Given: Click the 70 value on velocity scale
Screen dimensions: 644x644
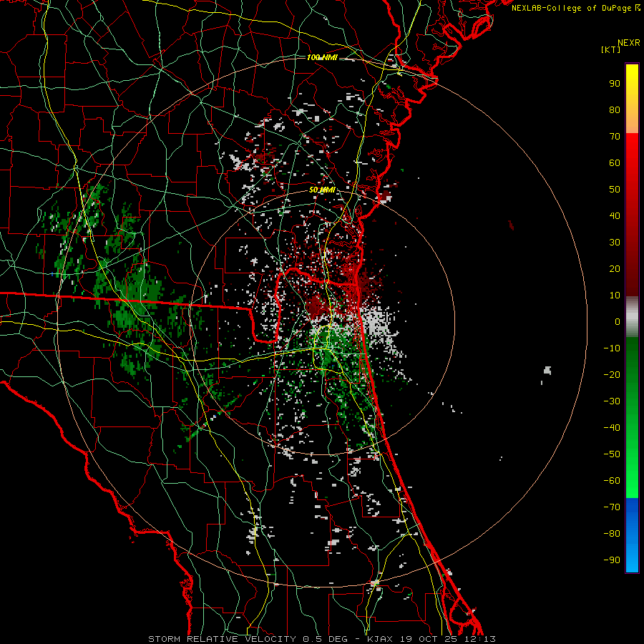Looking at the screenshot, I should click(x=615, y=137).
